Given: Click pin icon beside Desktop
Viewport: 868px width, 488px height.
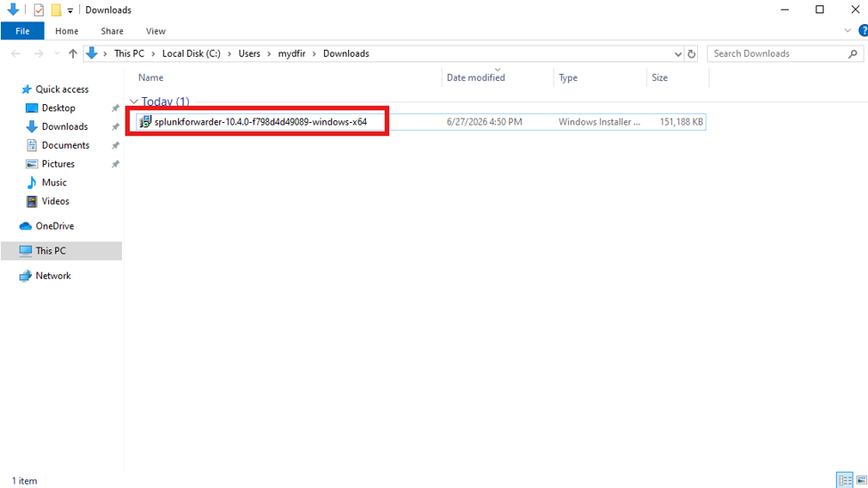Looking at the screenshot, I should click(x=115, y=108).
